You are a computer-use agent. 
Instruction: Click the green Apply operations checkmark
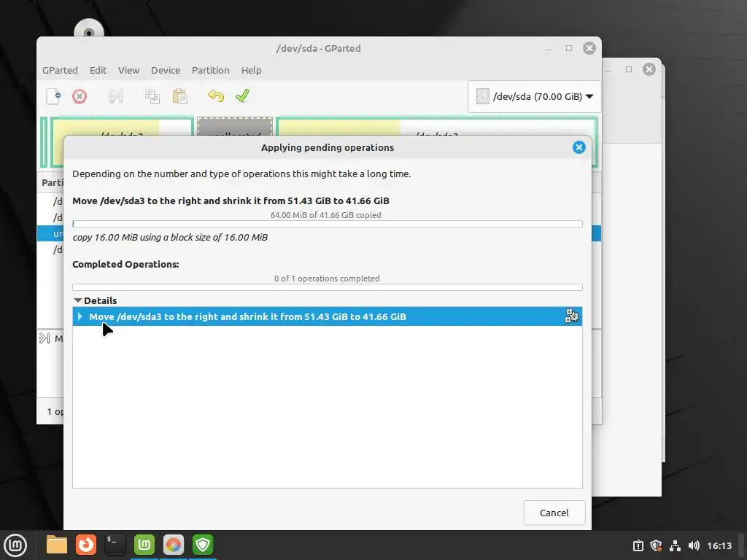[x=242, y=96]
